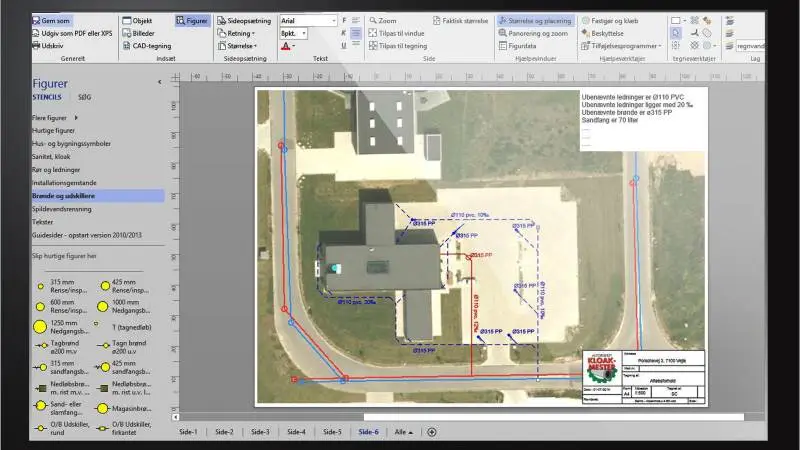Select the 425 mm Rense/insp. well shape
Screen dimensions: 800x450
pos(125,286)
